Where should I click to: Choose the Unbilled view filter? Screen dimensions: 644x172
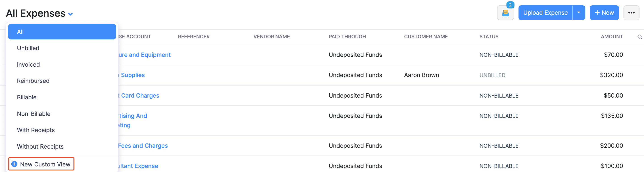(x=28, y=48)
